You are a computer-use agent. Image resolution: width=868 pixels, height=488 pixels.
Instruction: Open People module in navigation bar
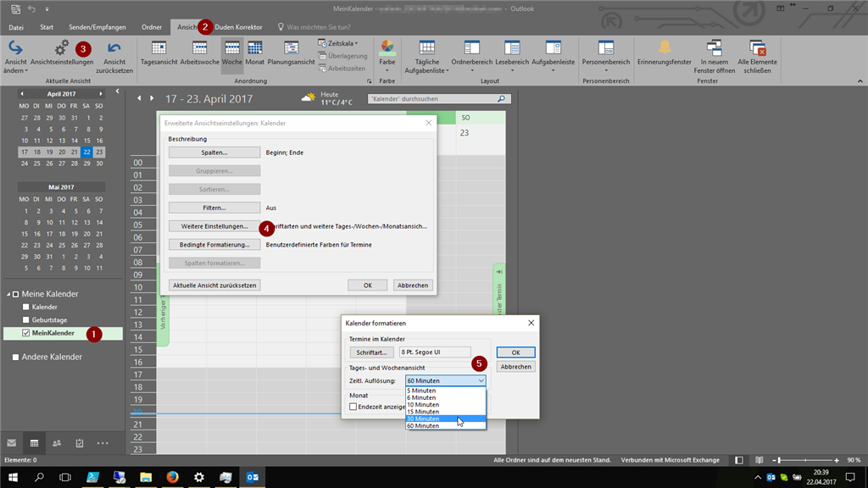point(57,443)
